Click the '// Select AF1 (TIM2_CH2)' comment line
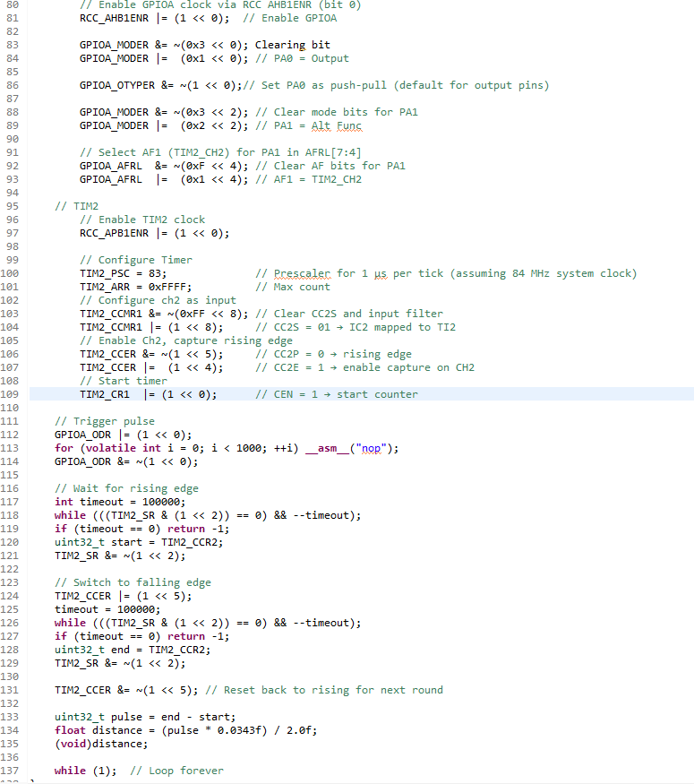Image resolution: width=694 pixels, height=784 pixels. pyautogui.click(x=220, y=152)
